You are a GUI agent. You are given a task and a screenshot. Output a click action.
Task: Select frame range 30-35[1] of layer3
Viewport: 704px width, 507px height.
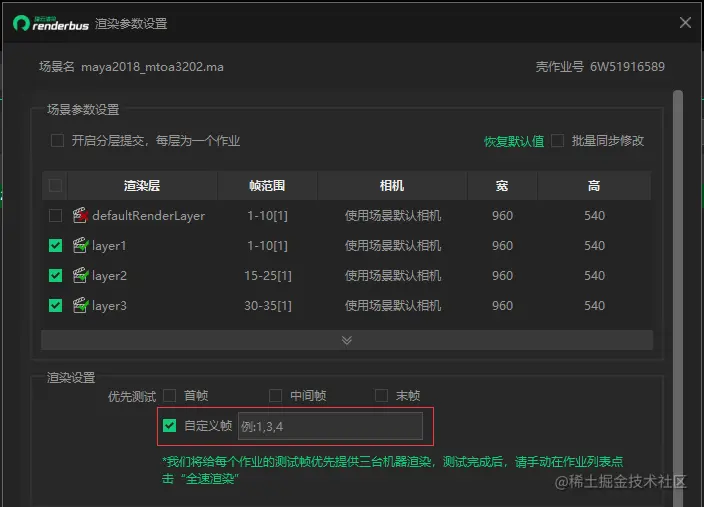[x=268, y=306]
